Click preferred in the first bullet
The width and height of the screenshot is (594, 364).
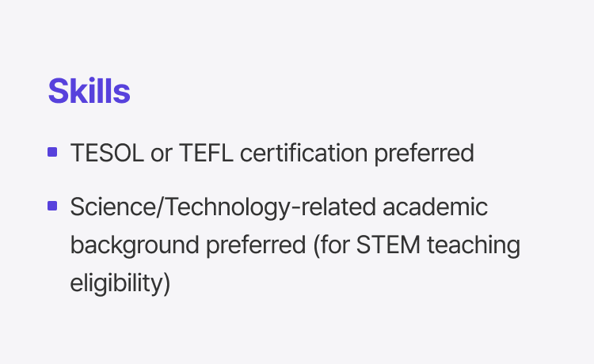coord(425,153)
